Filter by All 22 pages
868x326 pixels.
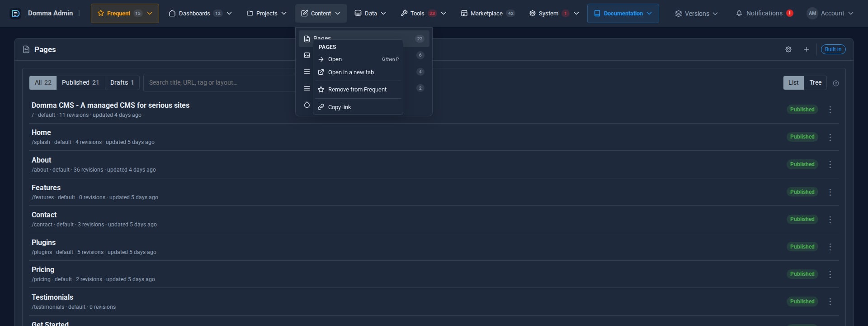click(x=43, y=82)
